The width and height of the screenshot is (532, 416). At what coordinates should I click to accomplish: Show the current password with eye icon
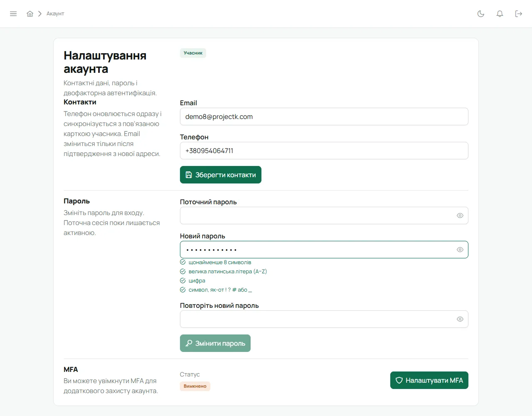(460, 215)
